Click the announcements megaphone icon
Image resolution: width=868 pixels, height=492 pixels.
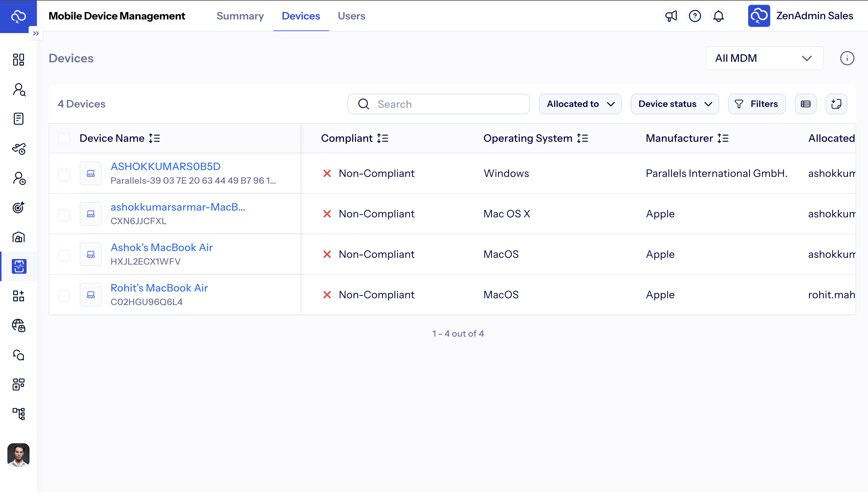(671, 16)
